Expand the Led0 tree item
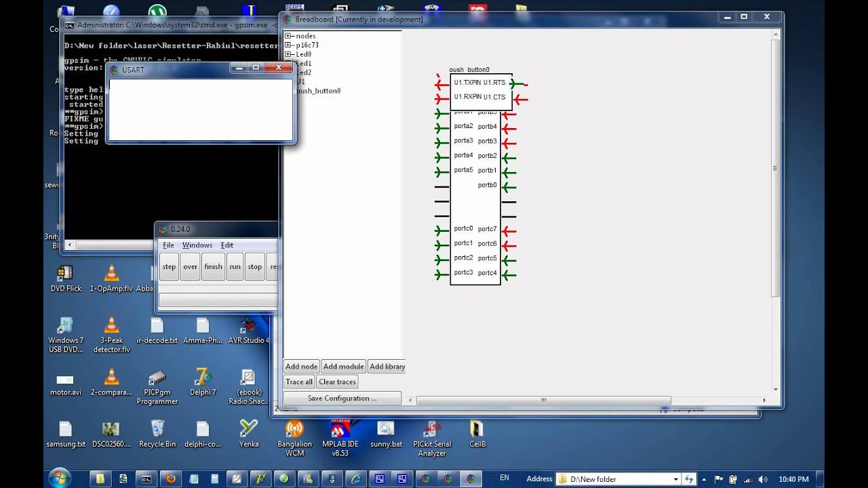The width and height of the screenshot is (868, 488). [x=288, y=54]
